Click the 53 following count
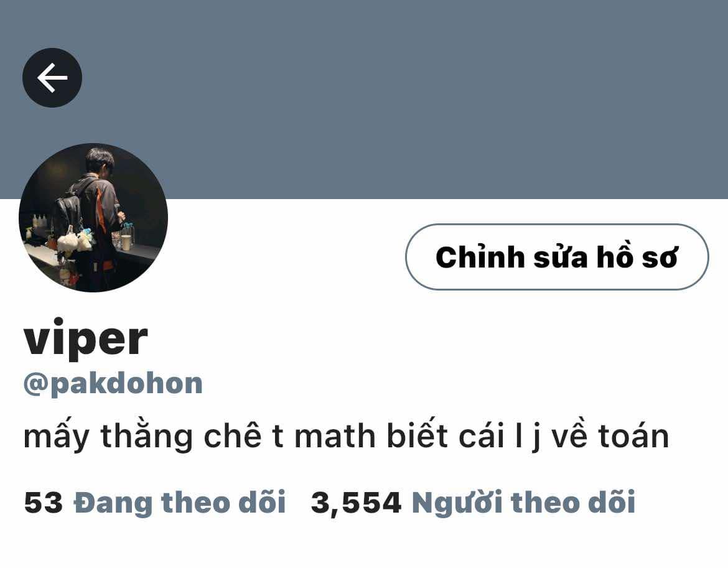Image resolution: width=728 pixels, height=568 pixels. 43,503
